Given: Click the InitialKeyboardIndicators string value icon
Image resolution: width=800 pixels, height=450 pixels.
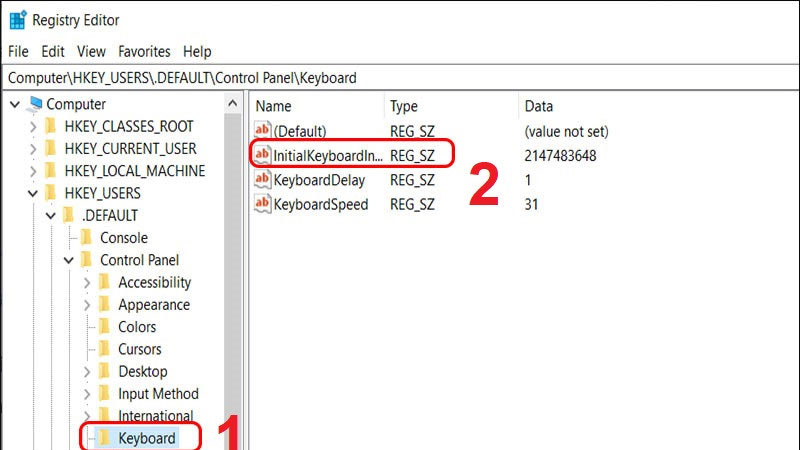Looking at the screenshot, I should [263, 155].
